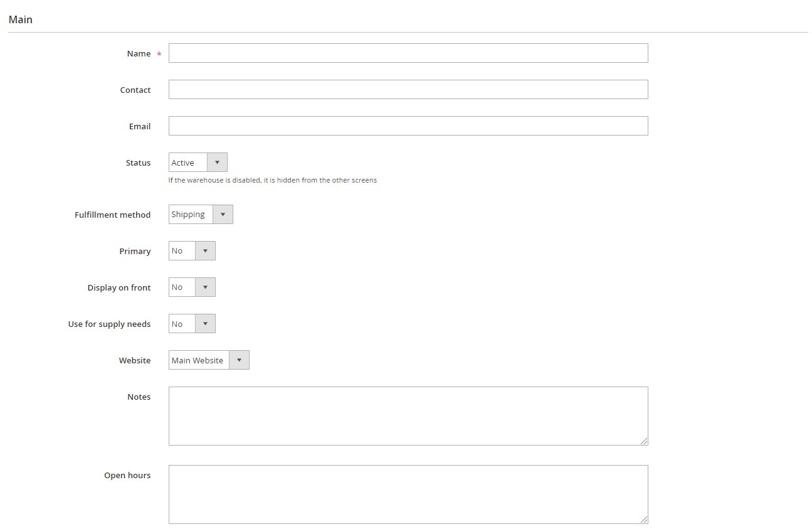
Task: Click the Name field label
Action: [x=139, y=54]
